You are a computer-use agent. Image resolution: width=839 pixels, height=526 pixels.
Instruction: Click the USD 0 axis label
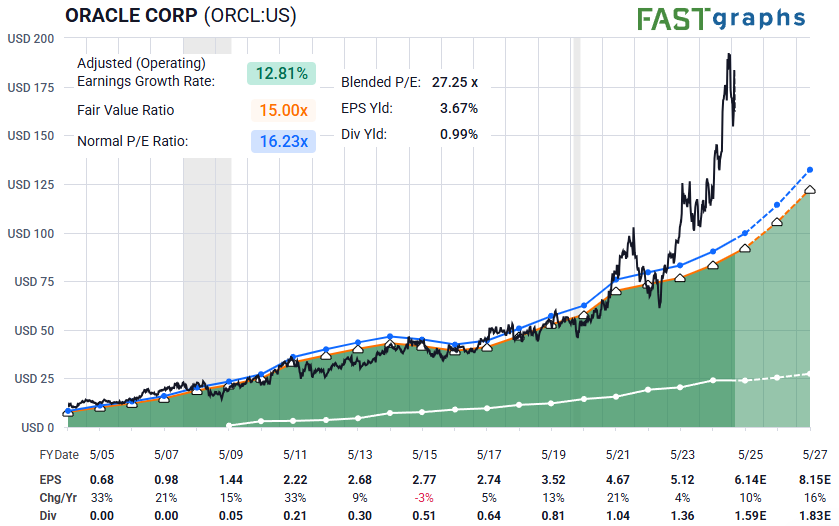click(x=37, y=428)
